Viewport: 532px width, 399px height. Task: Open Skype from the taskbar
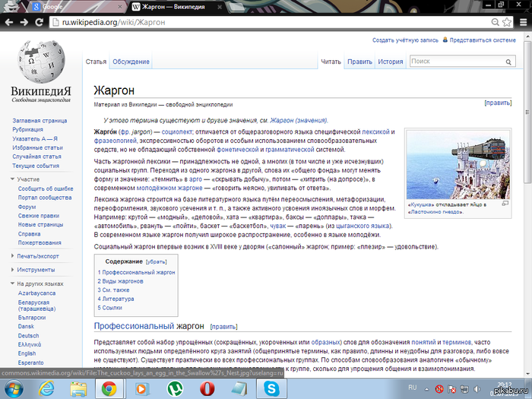pos(271,389)
